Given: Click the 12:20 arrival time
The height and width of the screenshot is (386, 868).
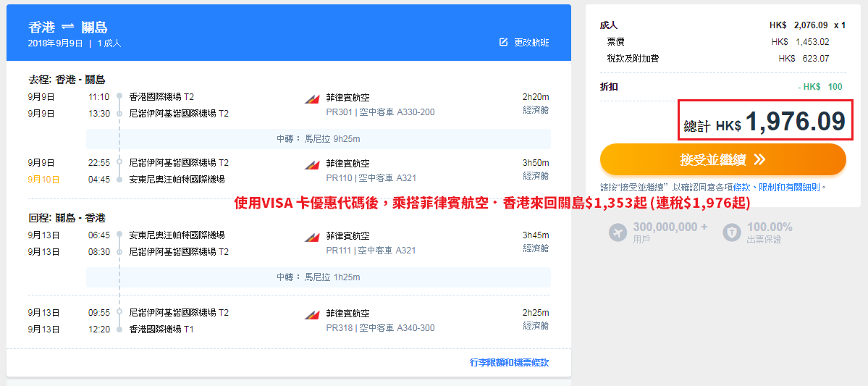Looking at the screenshot, I should click(98, 329).
